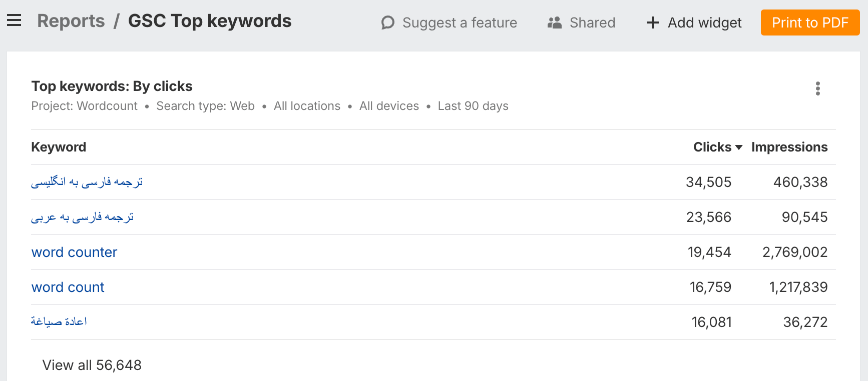The height and width of the screenshot is (381, 868).
Task: Click the plus icon for Add widget
Action: (652, 22)
